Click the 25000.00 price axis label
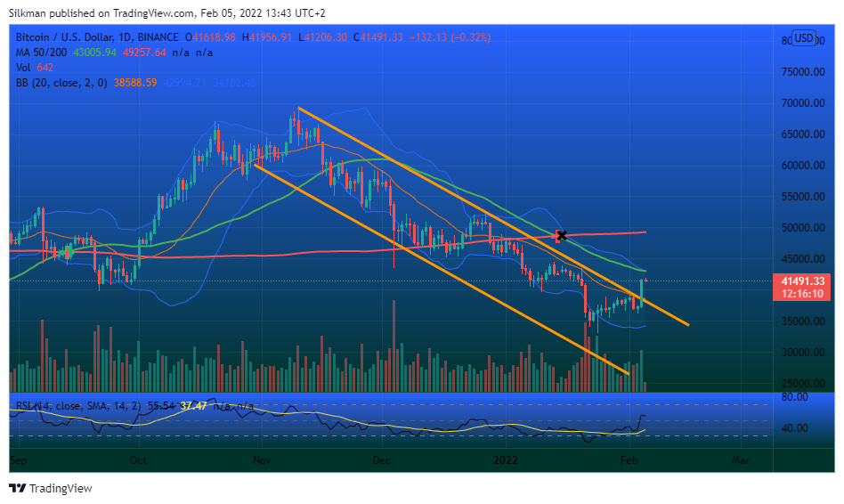Screen dimensions: 844x504 pos(802,384)
